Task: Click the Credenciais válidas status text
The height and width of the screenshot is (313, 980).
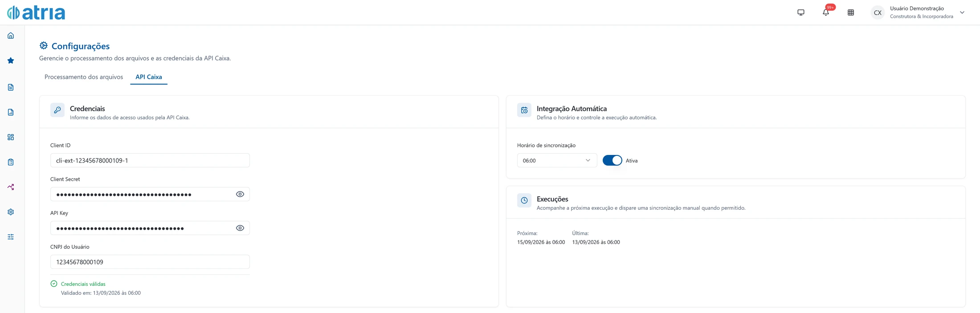Action: click(83, 284)
